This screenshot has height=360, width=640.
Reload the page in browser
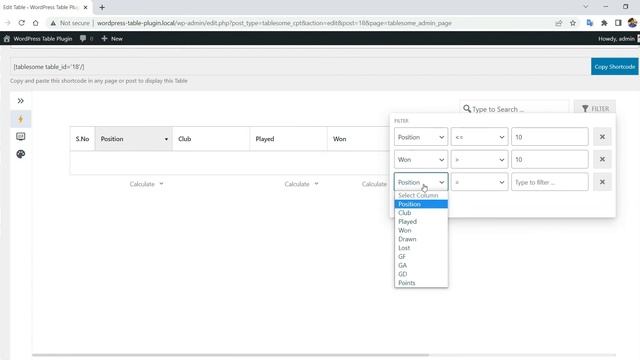[x=22, y=23]
